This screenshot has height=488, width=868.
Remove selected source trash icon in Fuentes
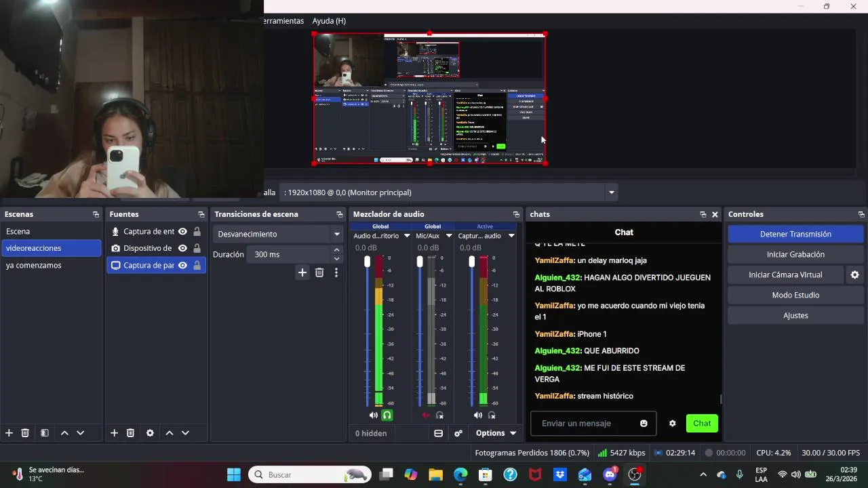point(130,433)
